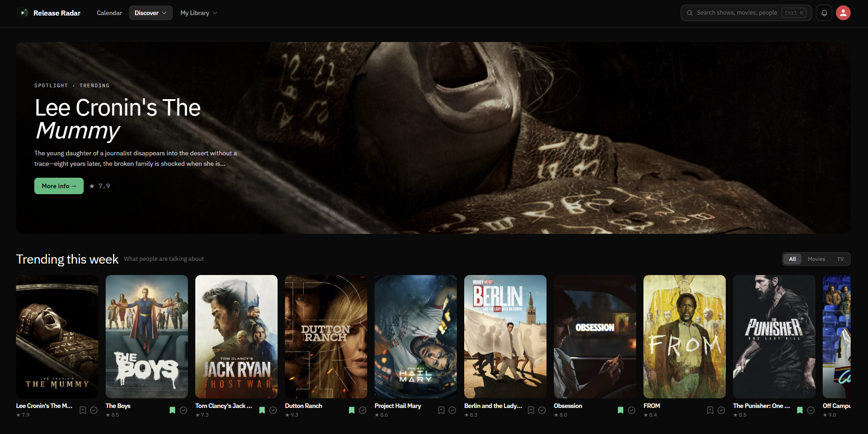Click the 8.4 rating under FROM

tap(650, 415)
